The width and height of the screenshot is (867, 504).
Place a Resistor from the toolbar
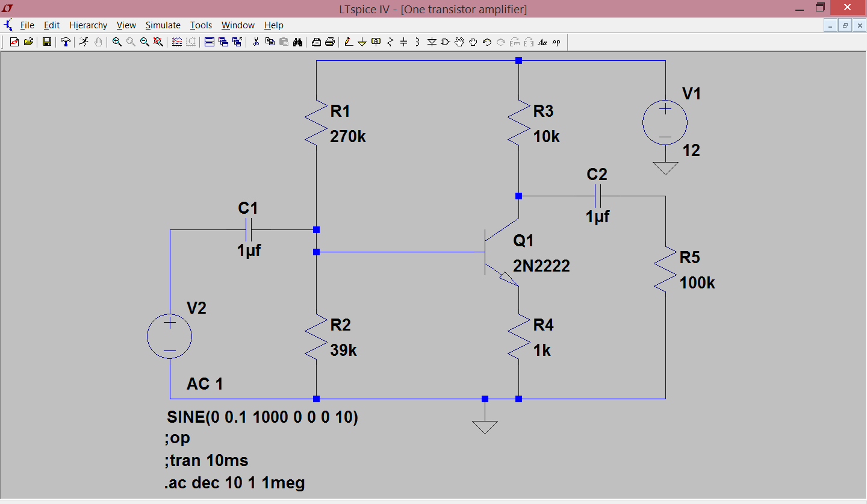[x=390, y=42]
